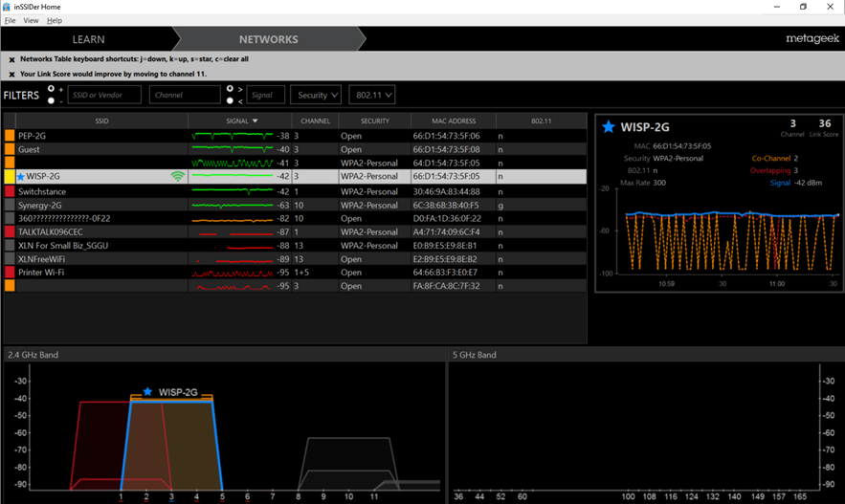
Task: Open the 802.11 filter dropdown
Action: coord(372,95)
